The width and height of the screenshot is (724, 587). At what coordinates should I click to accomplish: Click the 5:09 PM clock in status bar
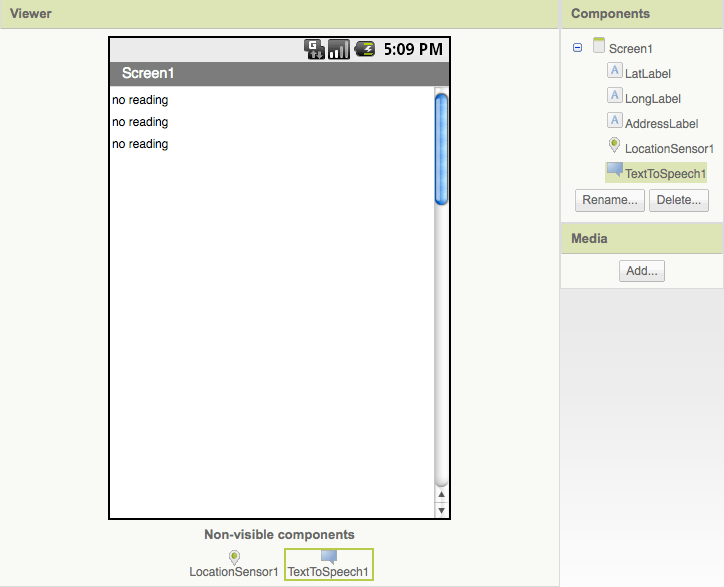tap(413, 49)
